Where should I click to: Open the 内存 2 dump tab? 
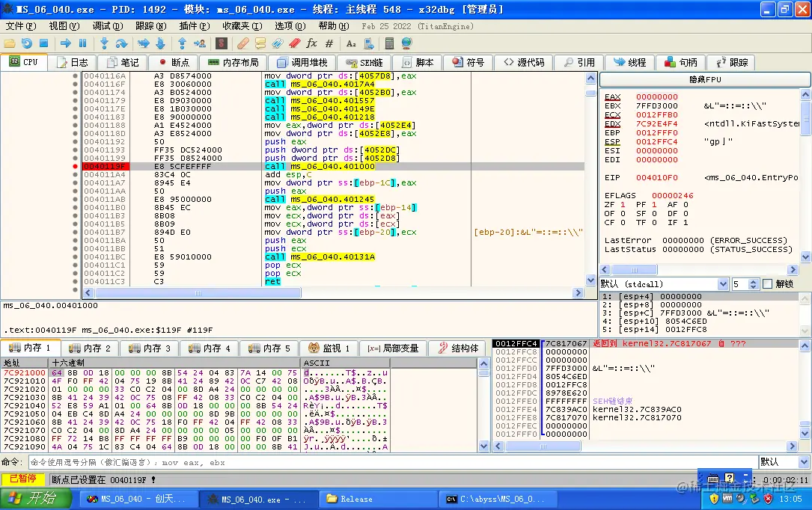pos(90,348)
